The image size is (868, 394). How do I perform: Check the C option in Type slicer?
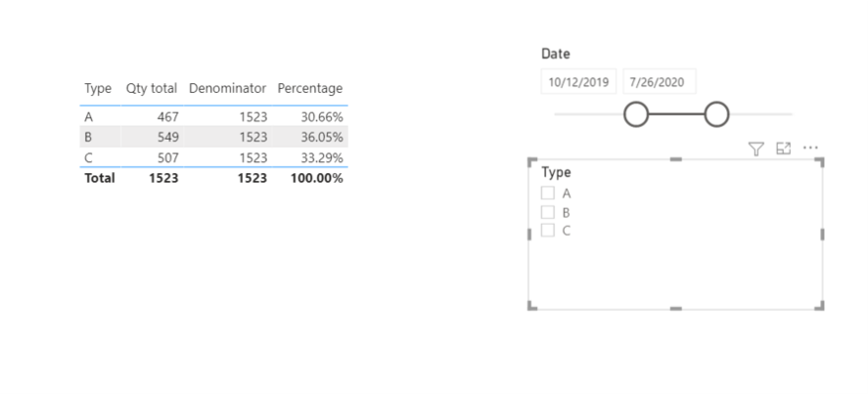[547, 230]
